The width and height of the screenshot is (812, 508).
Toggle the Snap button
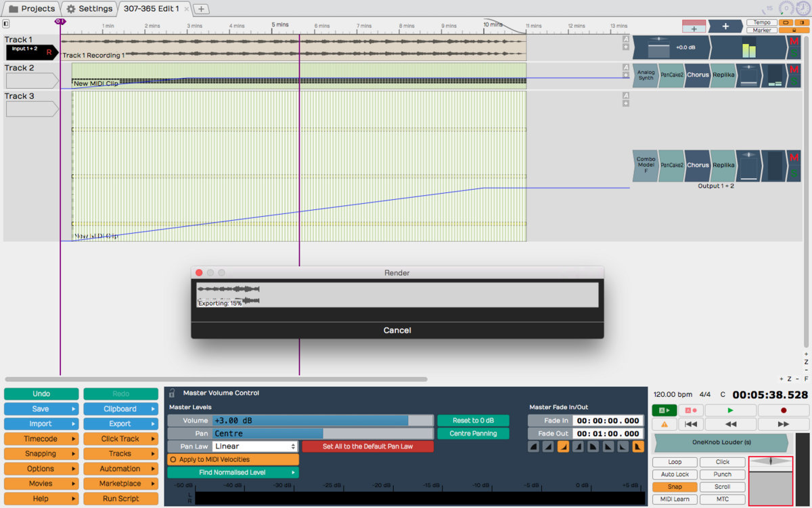[674, 487]
